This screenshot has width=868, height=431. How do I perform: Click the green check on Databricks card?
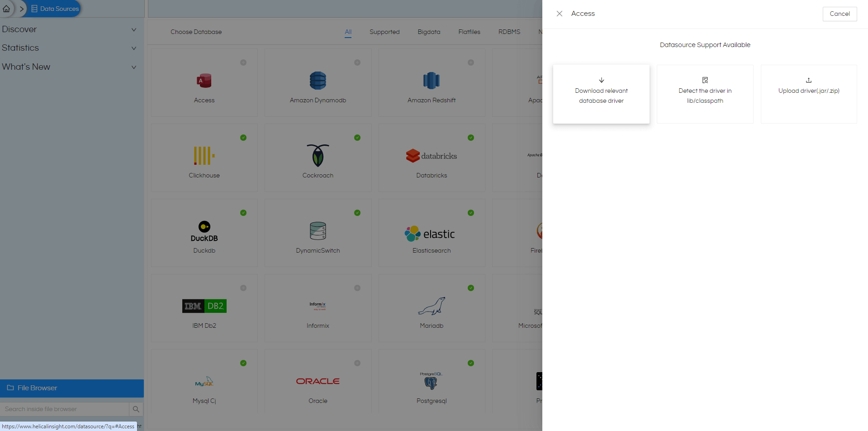[x=471, y=138]
